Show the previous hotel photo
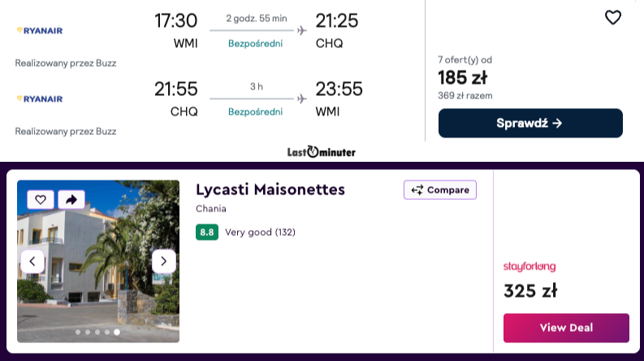Viewport: 644px width, 361px height. [x=32, y=261]
